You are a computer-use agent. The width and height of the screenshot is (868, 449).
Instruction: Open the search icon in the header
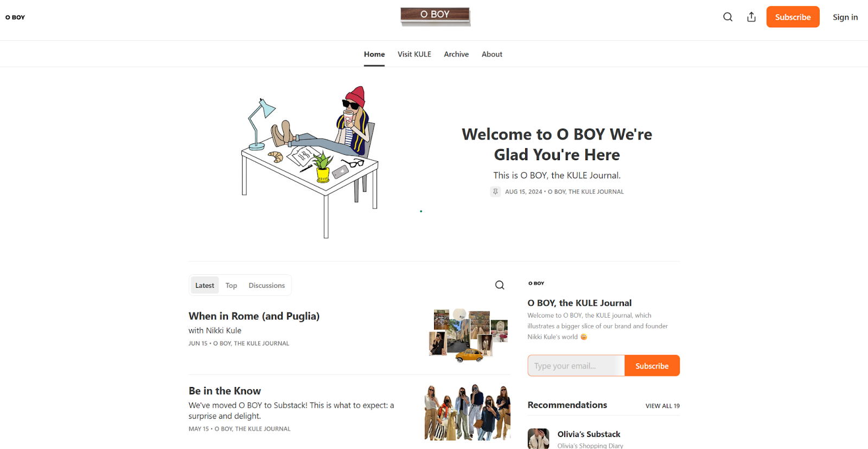click(x=727, y=17)
